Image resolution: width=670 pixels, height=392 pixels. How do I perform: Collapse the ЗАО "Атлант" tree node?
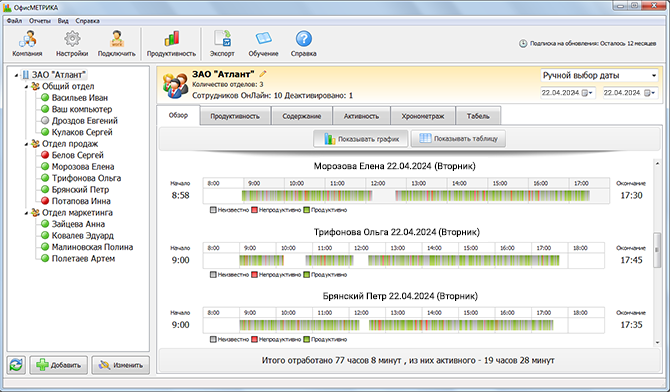16,76
